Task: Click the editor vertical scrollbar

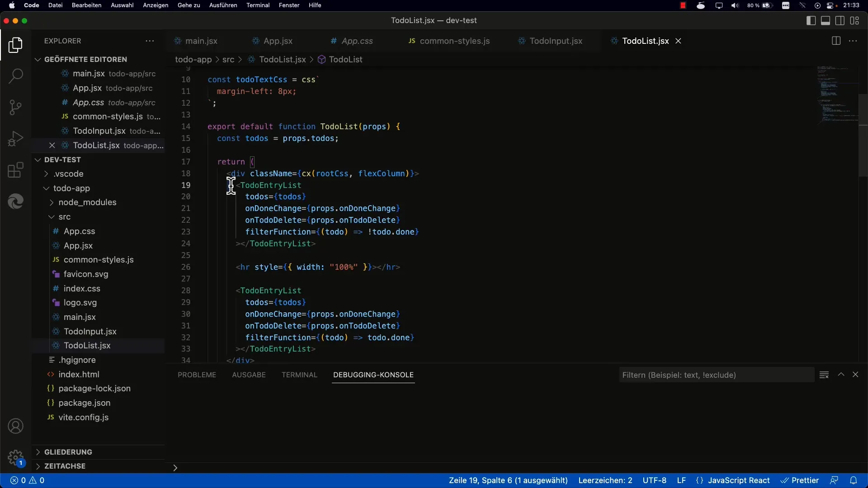Action: (863, 136)
